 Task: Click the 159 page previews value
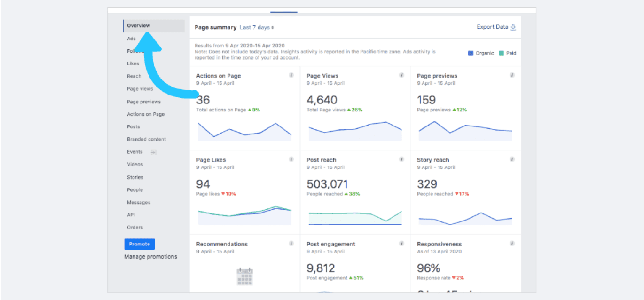point(426,100)
